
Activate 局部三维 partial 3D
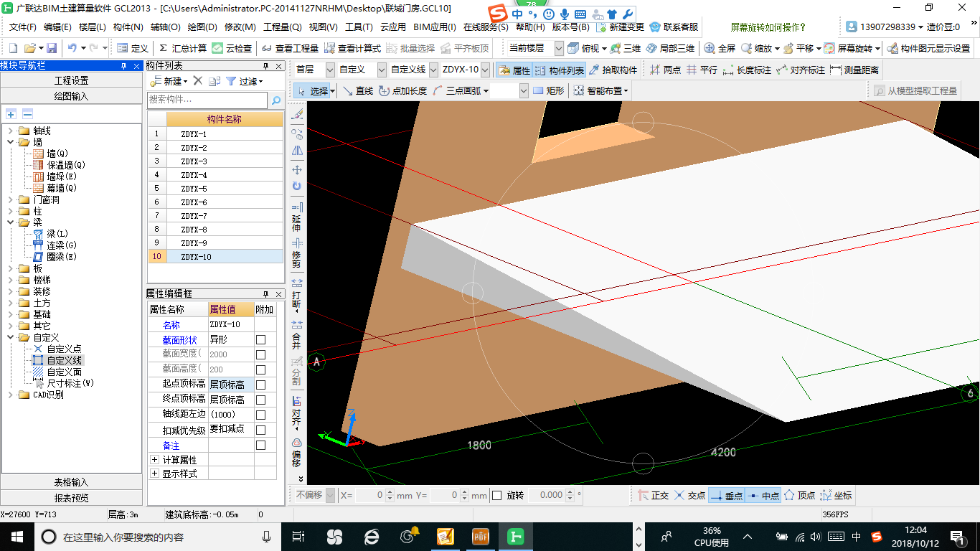point(670,48)
